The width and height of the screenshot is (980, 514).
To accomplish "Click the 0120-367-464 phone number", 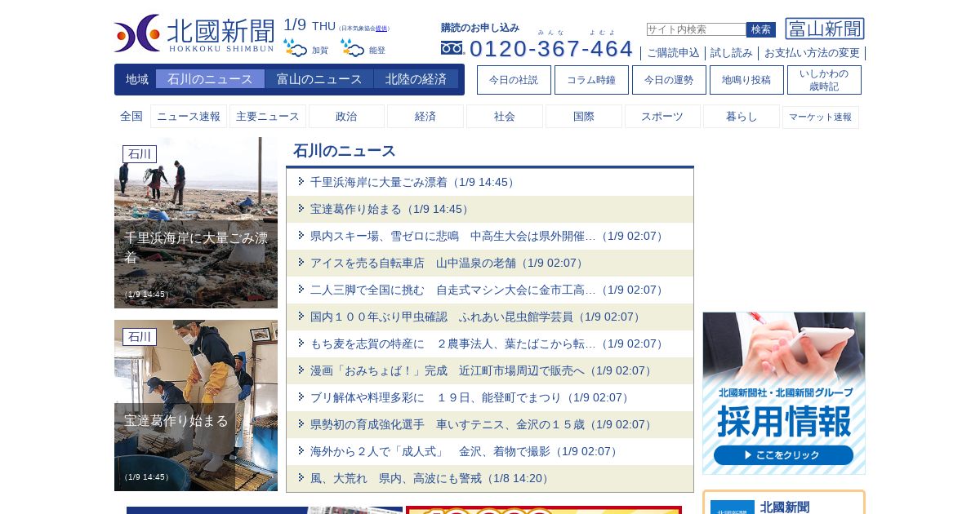I will (x=551, y=48).
